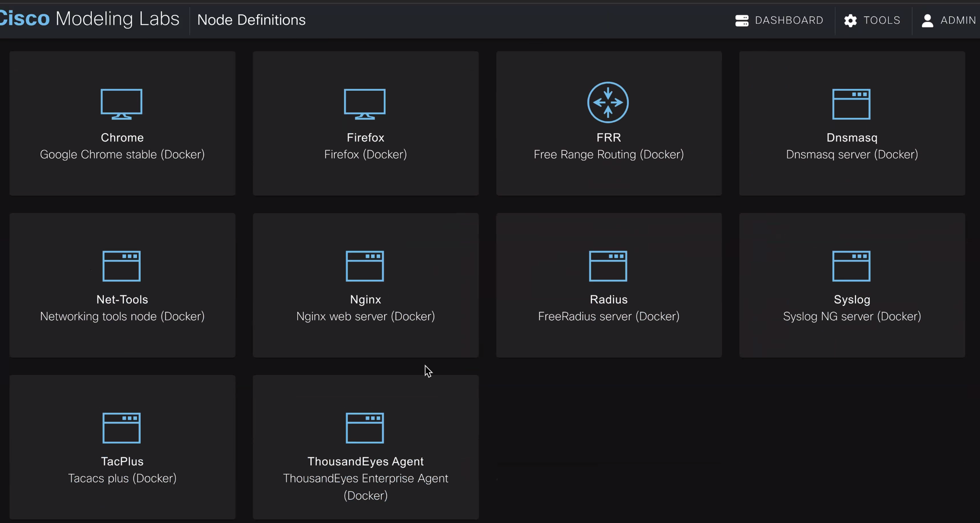Open the Dashboard menu item

[x=779, y=20]
